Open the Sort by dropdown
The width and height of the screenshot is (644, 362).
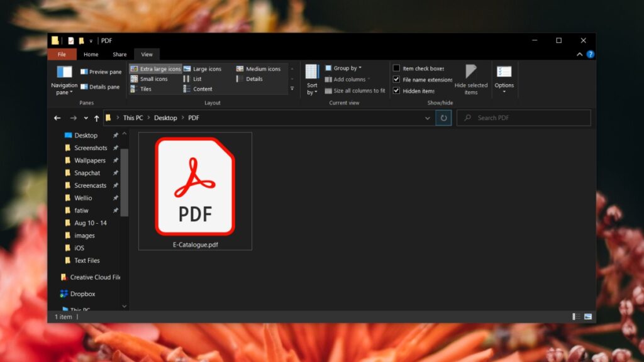313,79
